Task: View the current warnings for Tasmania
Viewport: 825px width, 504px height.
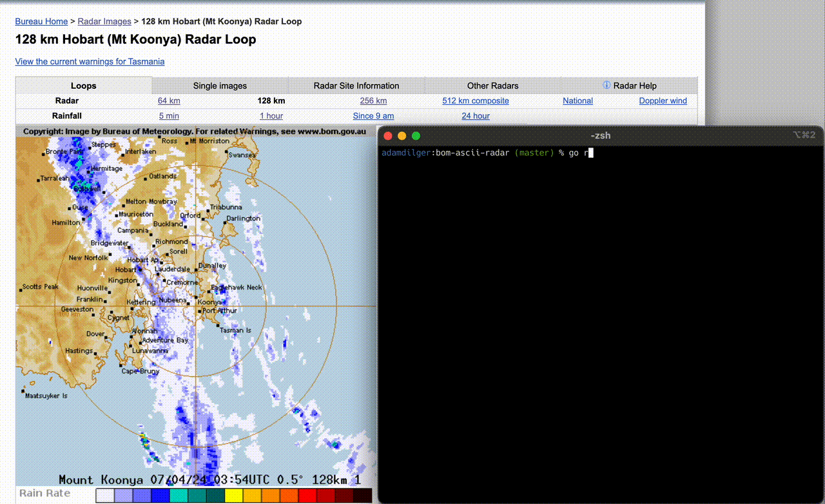Action: pyautogui.click(x=89, y=61)
